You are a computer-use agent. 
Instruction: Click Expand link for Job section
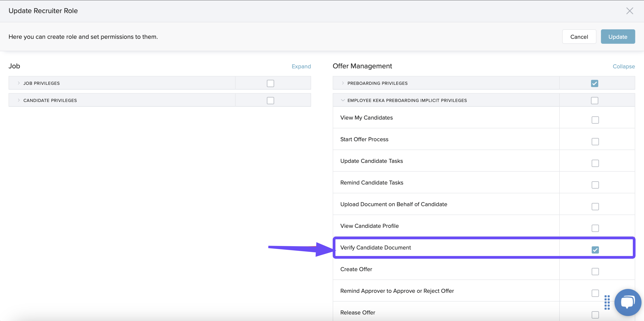301,66
